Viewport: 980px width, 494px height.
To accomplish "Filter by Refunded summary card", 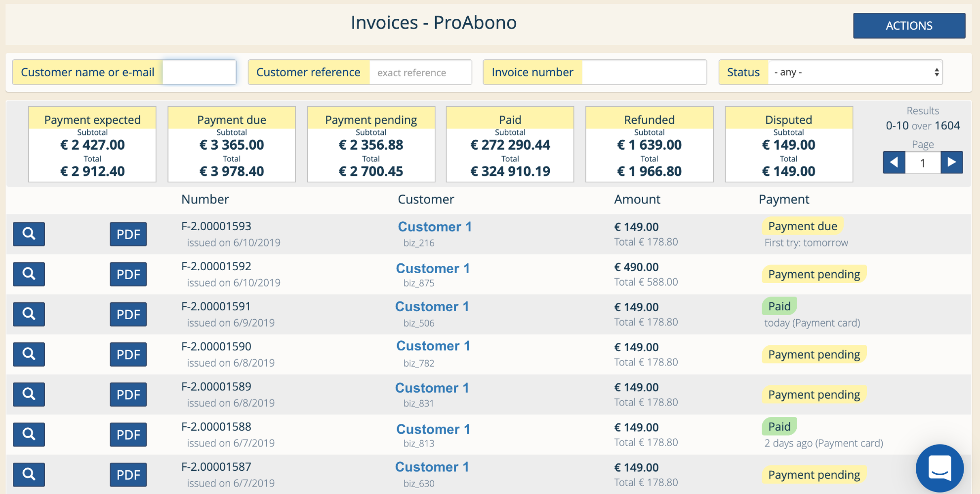I will click(x=650, y=144).
